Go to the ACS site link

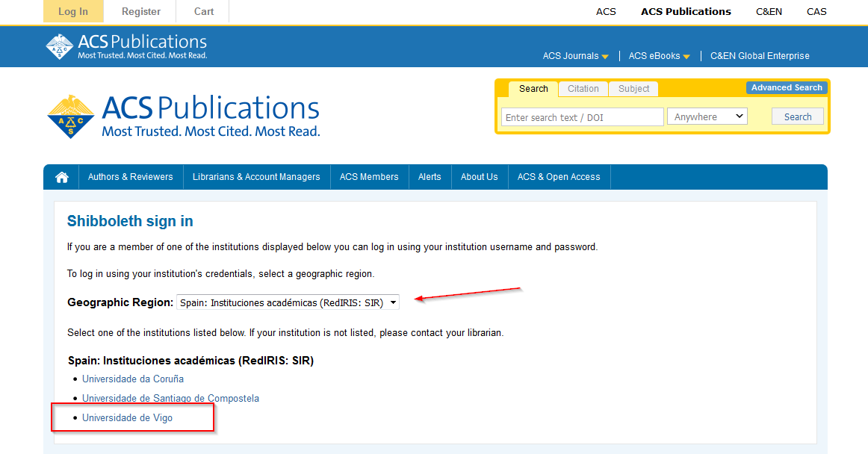tap(606, 12)
